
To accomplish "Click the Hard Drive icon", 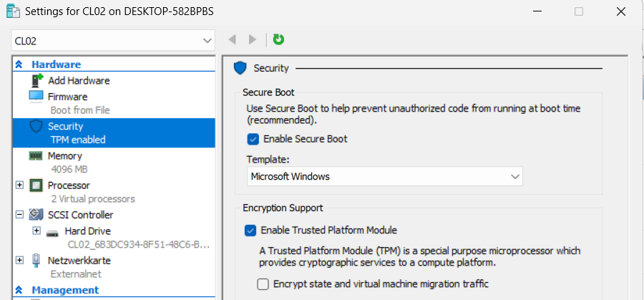I will pyautogui.click(x=53, y=232).
